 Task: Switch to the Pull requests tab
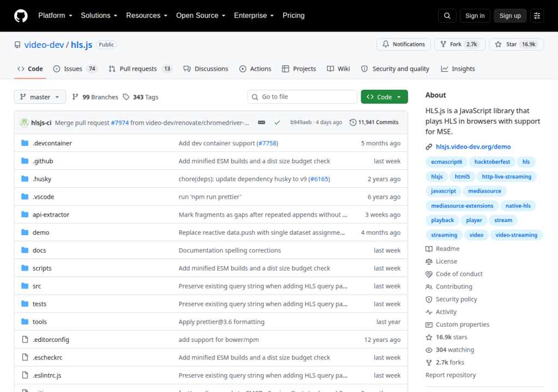(x=140, y=69)
